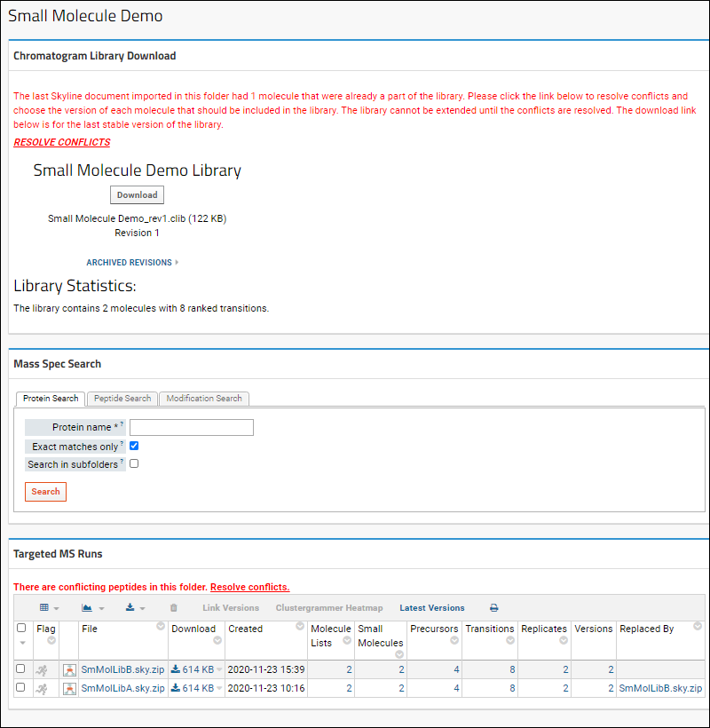
Task: Uncheck the Exact matches only checkbox
Action: tap(134, 446)
